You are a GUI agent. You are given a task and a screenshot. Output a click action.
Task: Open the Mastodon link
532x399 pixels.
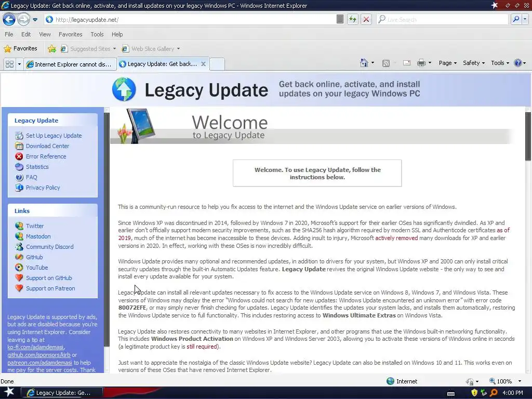pyautogui.click(x=38, y=236)
